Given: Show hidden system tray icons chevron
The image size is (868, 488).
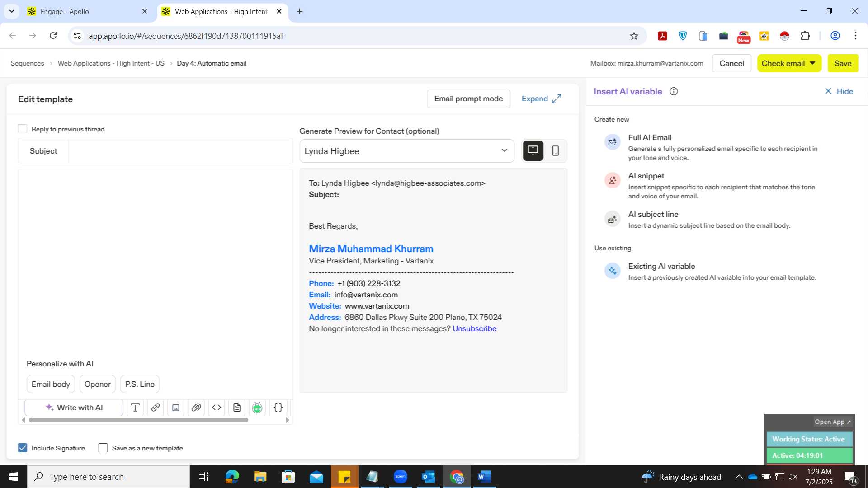Looking at the screenshot, I should click(x=739, y=477).
